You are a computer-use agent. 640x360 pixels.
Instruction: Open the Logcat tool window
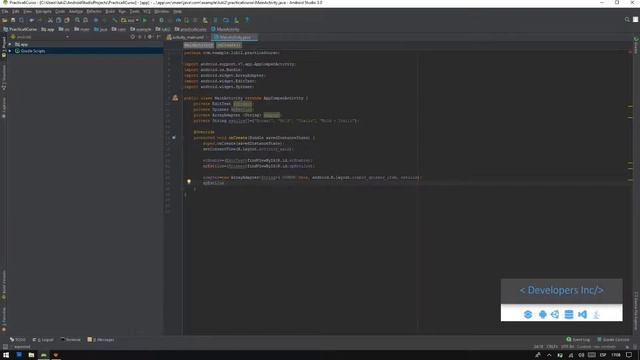coord(43,340)
